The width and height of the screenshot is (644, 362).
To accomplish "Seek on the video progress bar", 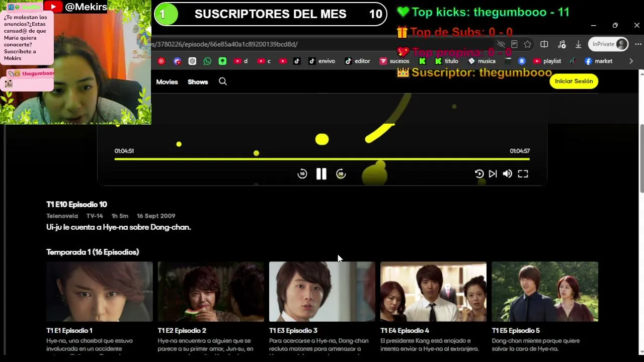I will click(x=322, y=159).
